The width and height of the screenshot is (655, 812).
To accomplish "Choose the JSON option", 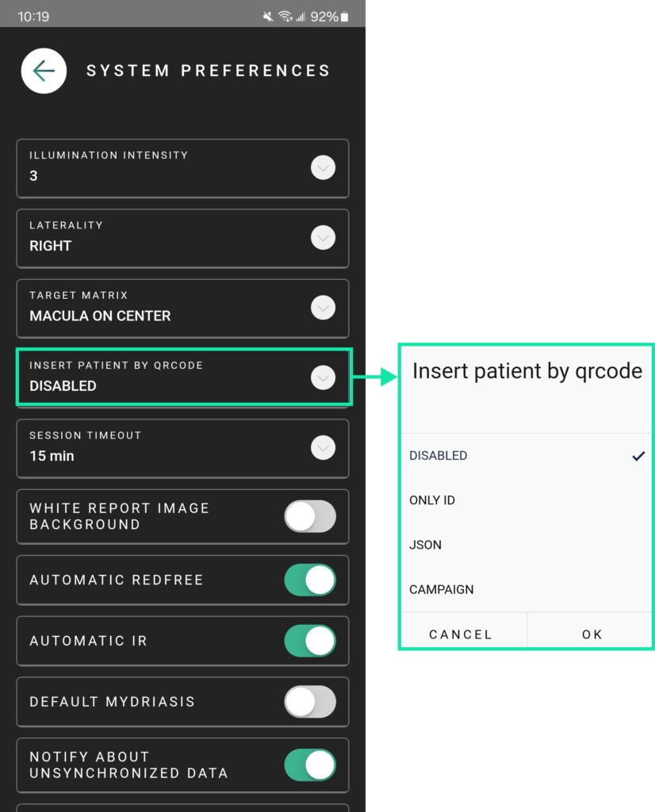I will click(426, 545).
